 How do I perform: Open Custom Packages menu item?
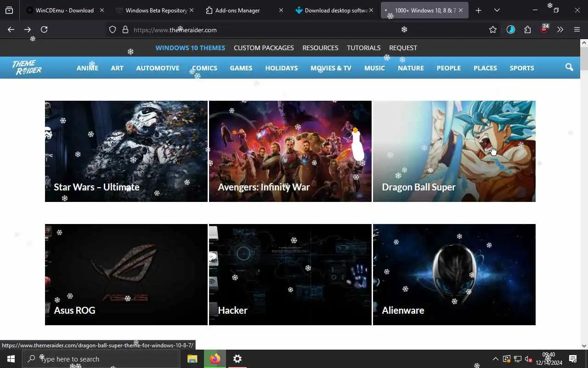click(264, 48)
